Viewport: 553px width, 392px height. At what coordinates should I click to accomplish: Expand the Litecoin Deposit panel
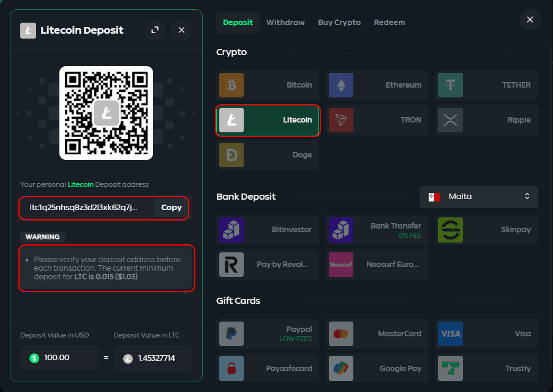155,31
